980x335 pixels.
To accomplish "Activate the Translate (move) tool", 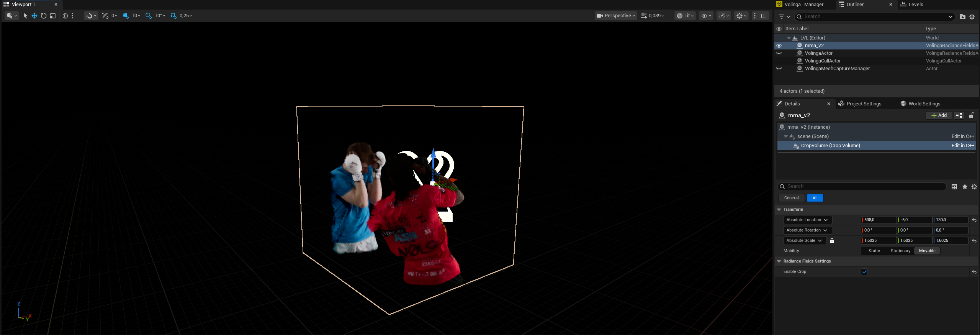I will 34,16.
